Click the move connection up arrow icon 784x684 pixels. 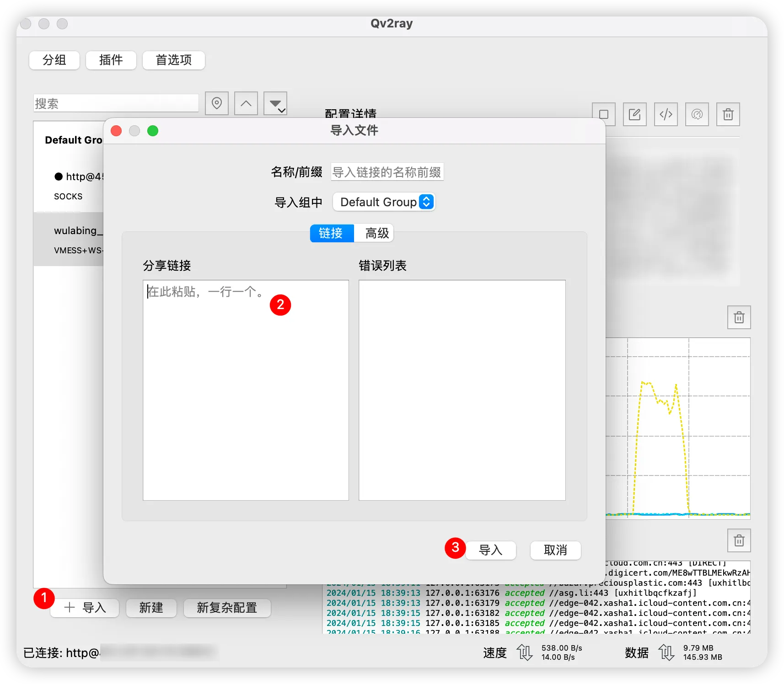[246, 103]
